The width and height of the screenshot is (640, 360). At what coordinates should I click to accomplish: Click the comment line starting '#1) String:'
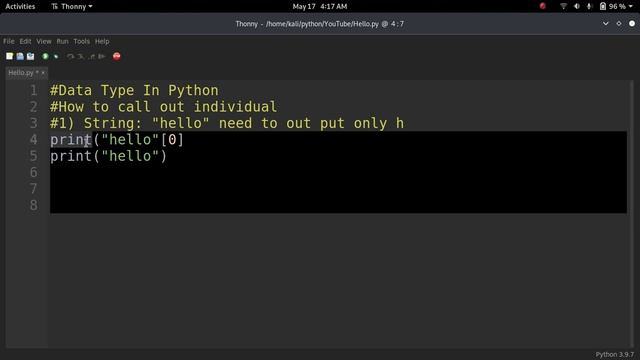click(x=227, y=123)
